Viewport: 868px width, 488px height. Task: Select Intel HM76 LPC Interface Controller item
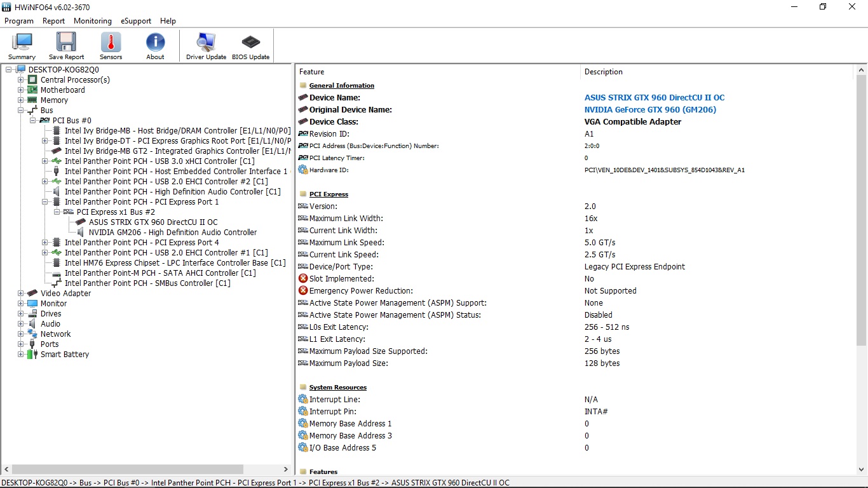[x=175, y=263]
